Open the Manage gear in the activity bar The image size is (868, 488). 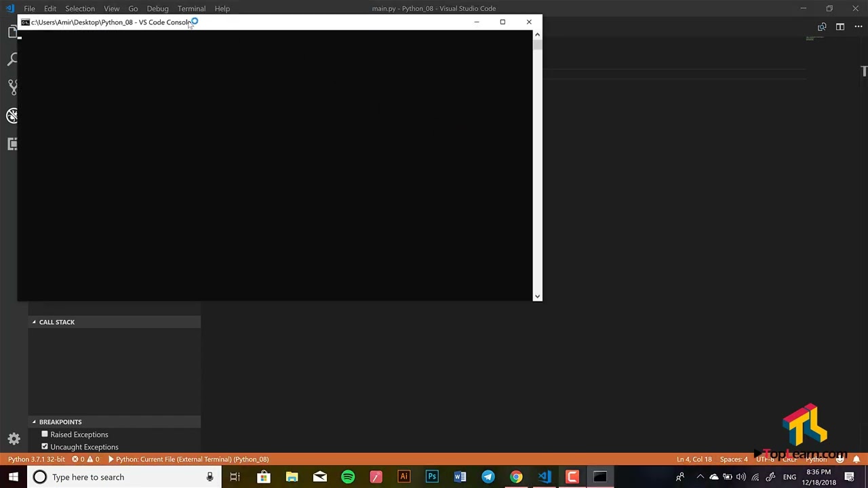[14, 439]
